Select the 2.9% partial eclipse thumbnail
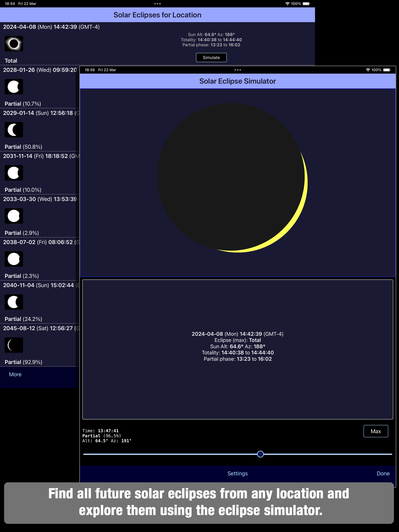 tap(14, 216)
